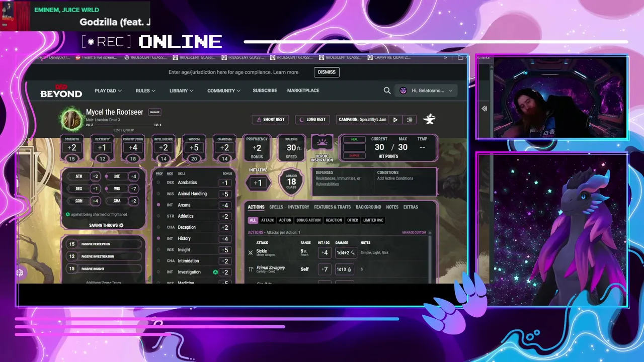Viewport: 644px width, 362px height.
Task: Expand the Rules dropdown menu
Action: point(145,90)
